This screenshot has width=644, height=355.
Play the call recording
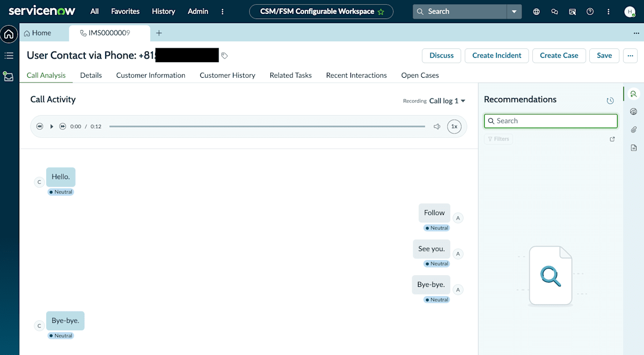[52, 127]
